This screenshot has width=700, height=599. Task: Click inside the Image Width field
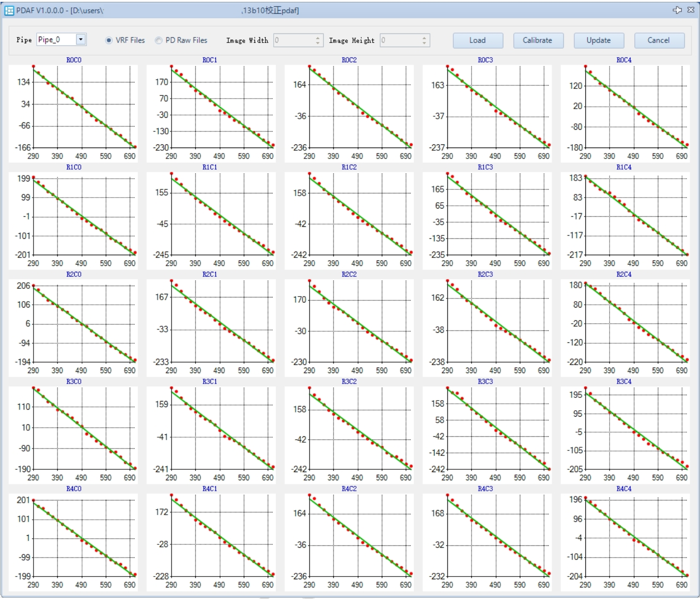coord(293,40)
